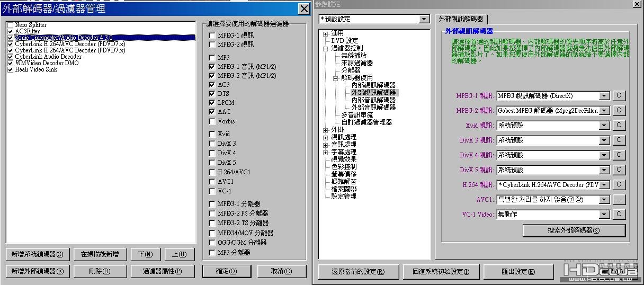Move the filter down with 下(N)
644x285 pixels.
coord(145,254)
